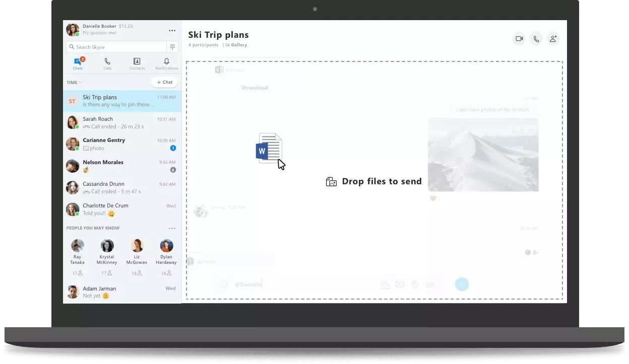Open the Gallery link under the chat title
The image size is (629, 364).
point(236,45)
